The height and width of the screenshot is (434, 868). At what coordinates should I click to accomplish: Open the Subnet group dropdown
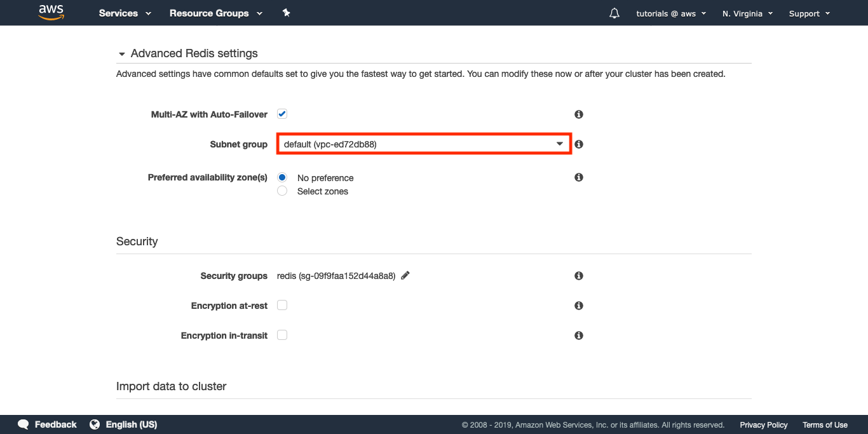pyautogui.click(x=424, y=144)
